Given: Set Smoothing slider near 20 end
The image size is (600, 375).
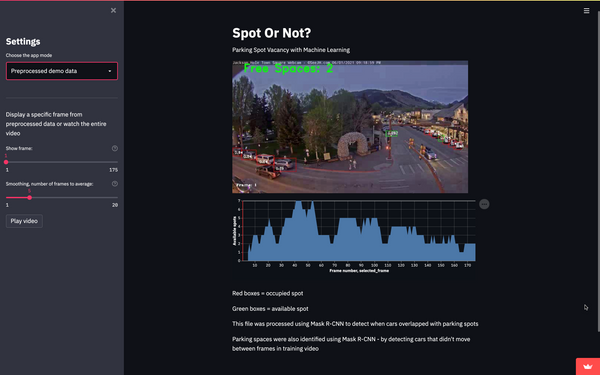Looking at the screenshot, I should point(116,197).
